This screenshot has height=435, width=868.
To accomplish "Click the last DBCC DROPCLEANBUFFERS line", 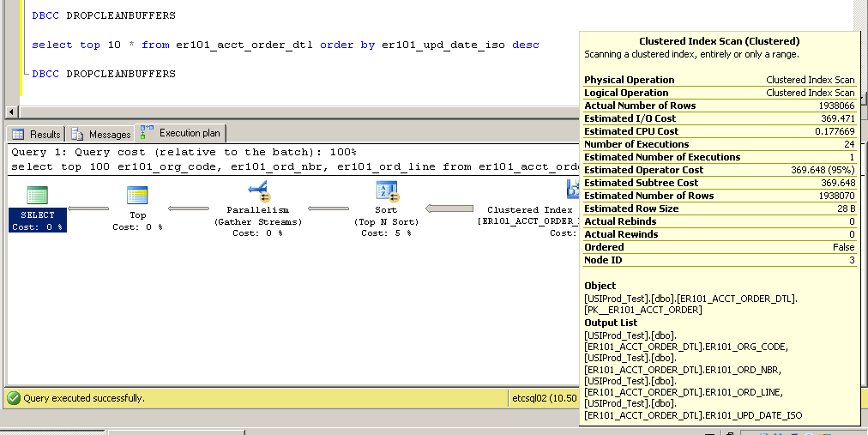I will point(104,74).
